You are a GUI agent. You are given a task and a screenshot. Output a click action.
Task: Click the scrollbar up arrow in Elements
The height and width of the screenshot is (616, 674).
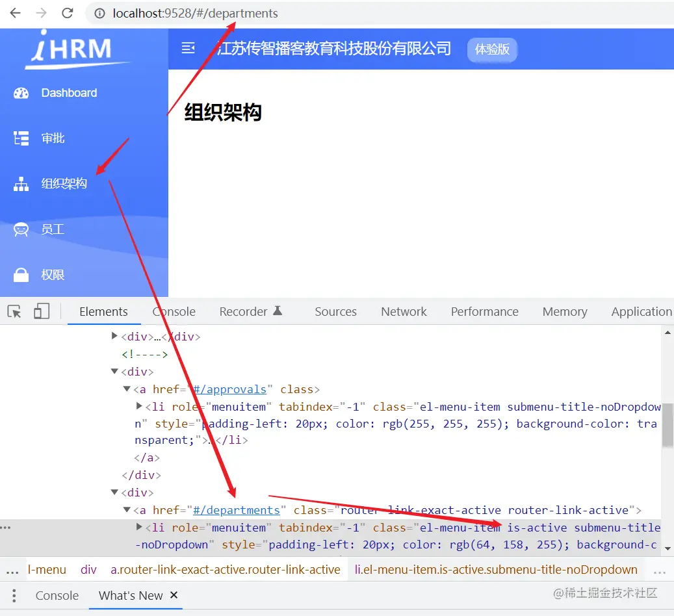pyautogui.click(x=668, y=332)
